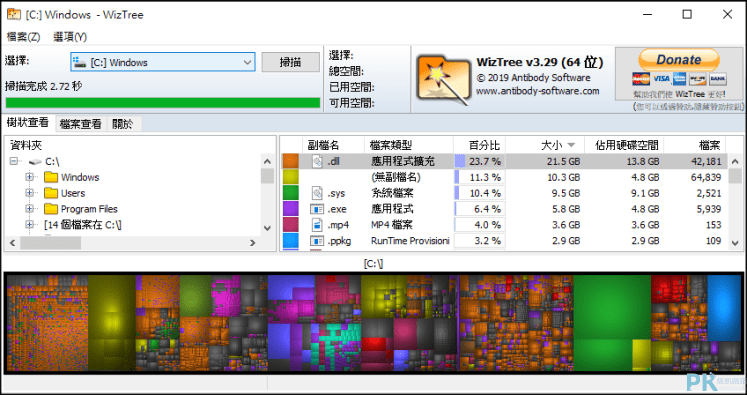747x395 pixels.
Task: Click the 資料夾 tree header
Action: click(x=26, y=145)
